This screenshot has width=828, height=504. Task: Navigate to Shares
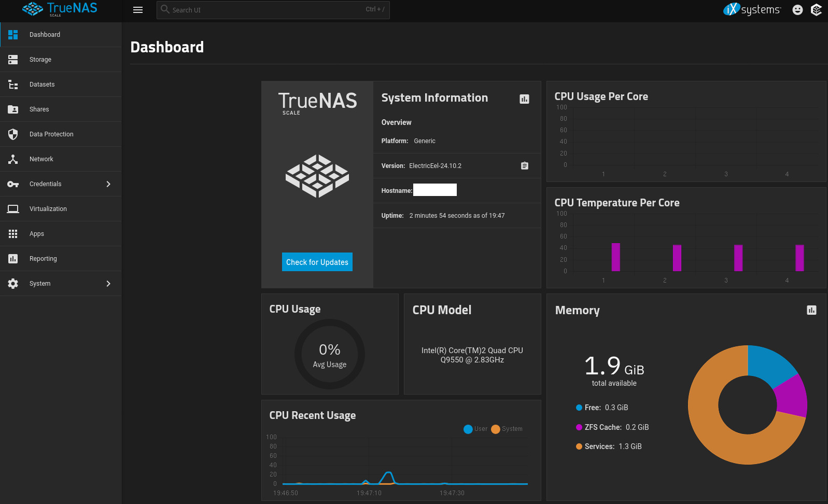[x=61, y=109]
